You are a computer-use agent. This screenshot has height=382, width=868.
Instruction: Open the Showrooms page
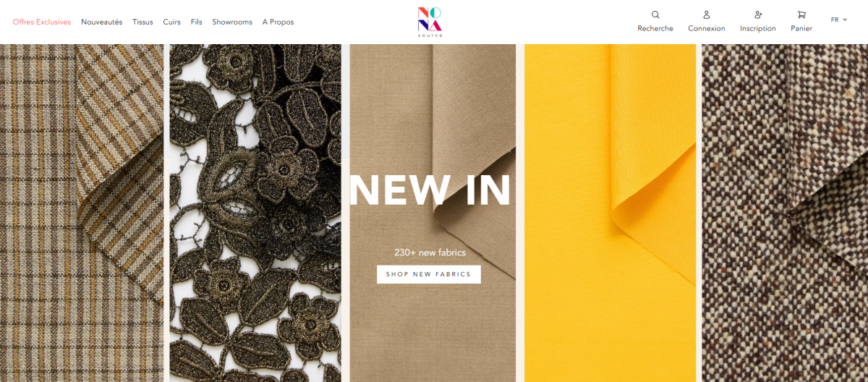232,22
